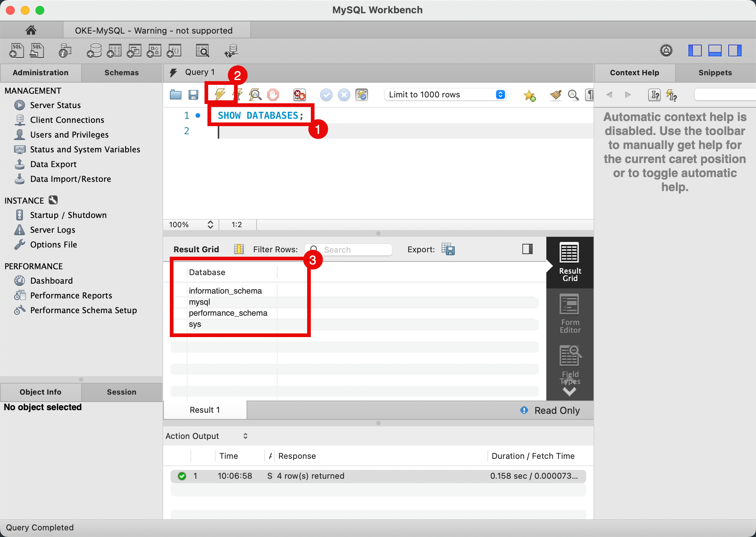The height and width of the screenshot is (537, 756).
Task: Click create new schema icon in toolbar
Action: 94,51
